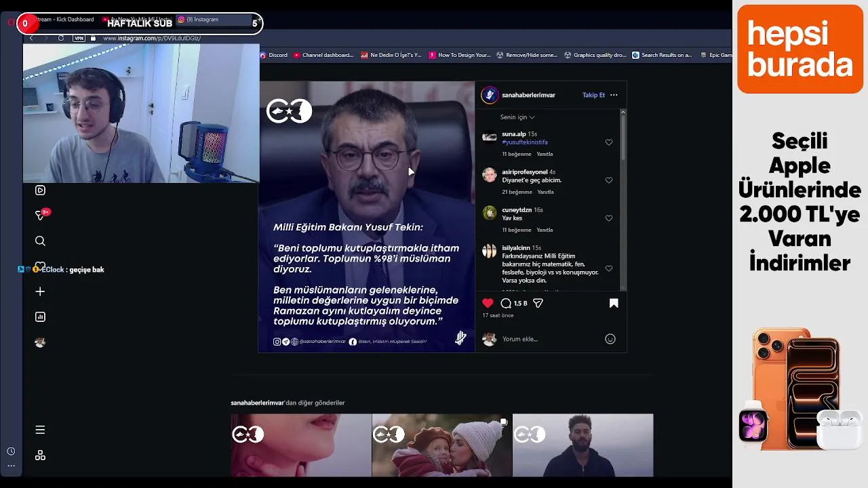Open the profile avatar in Instagram sidebar
Screen dimensions: 868x488
(x=40, y=342)
